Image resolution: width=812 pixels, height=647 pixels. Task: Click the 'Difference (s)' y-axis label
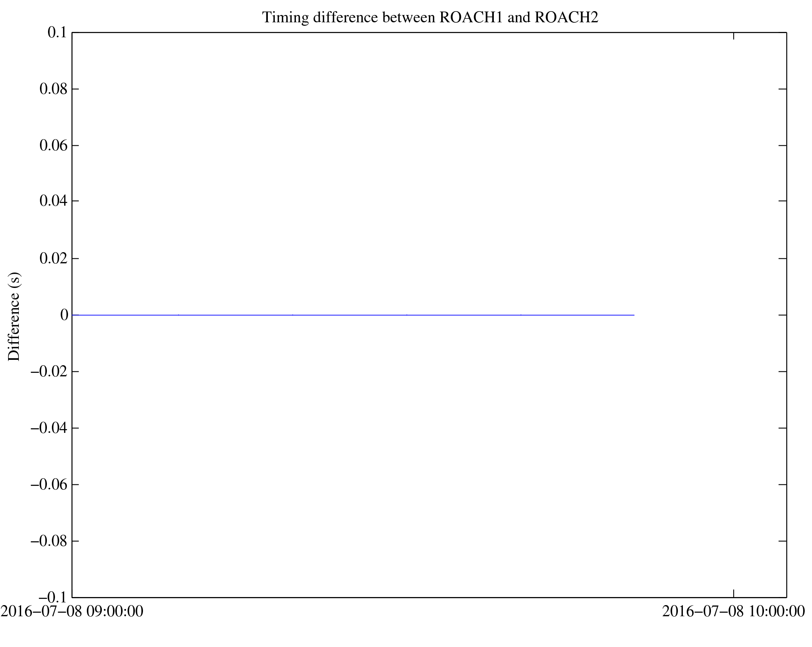click(14, 316)
